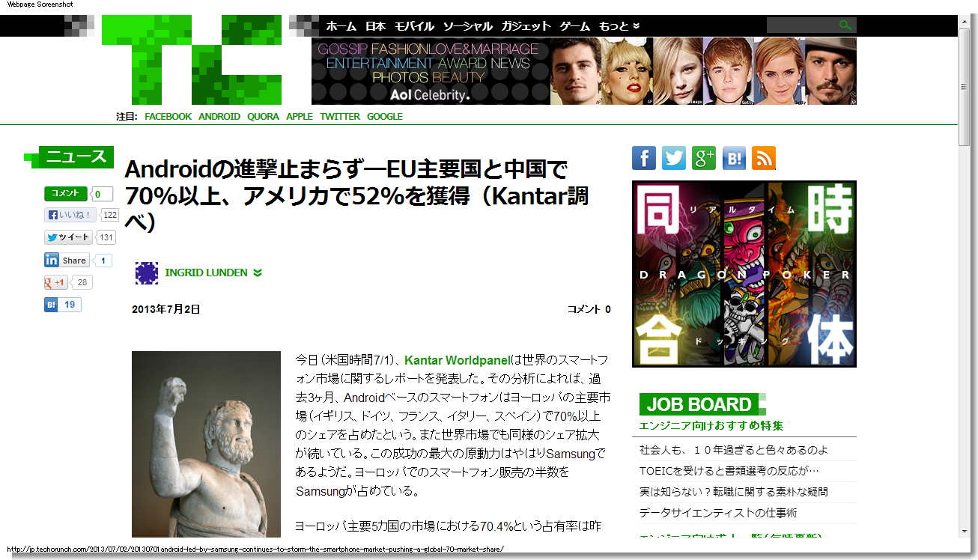
Task: Open the Hatena B! bookmark icon
Action: point(734,158)
